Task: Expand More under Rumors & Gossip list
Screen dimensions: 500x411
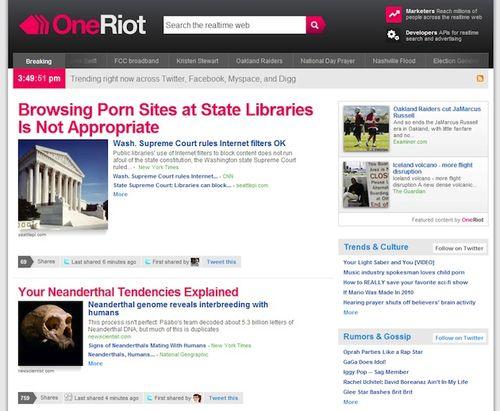Action: (x=350, y=402)
